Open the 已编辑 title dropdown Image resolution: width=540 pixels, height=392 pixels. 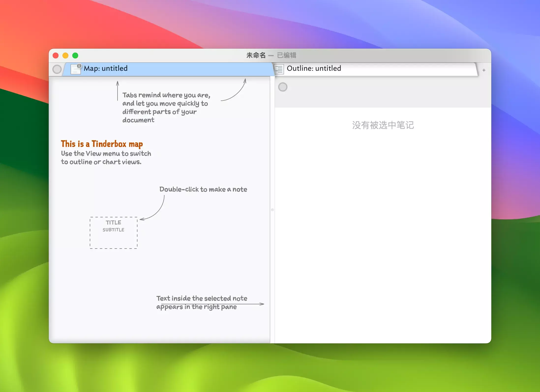pos(286,56)
